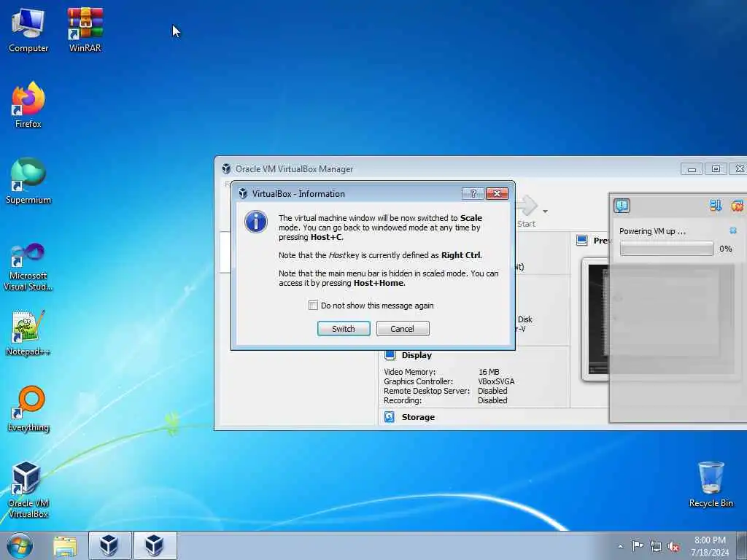Viewport: 747px width, 560px height.
Task: Open the Storage section header
Action: (418, 417)
